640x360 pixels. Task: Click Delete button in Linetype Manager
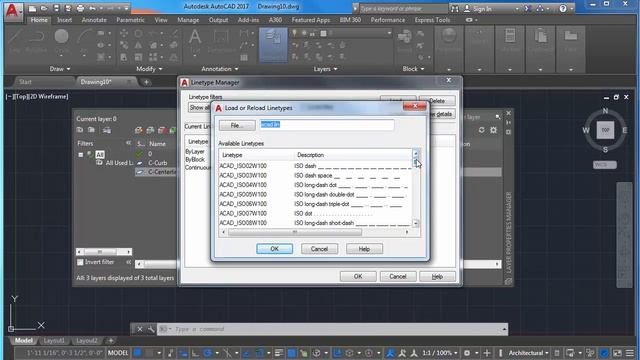[437, 100]
